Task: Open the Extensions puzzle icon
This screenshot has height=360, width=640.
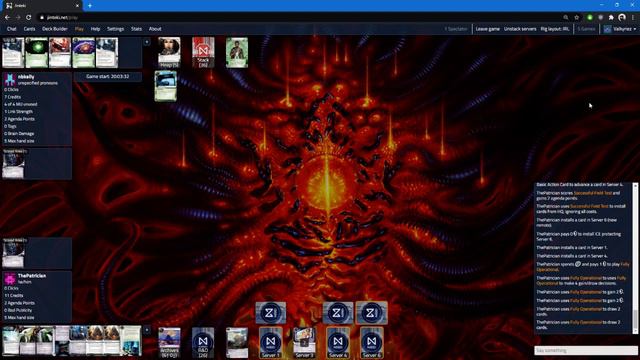Action: 611,18
